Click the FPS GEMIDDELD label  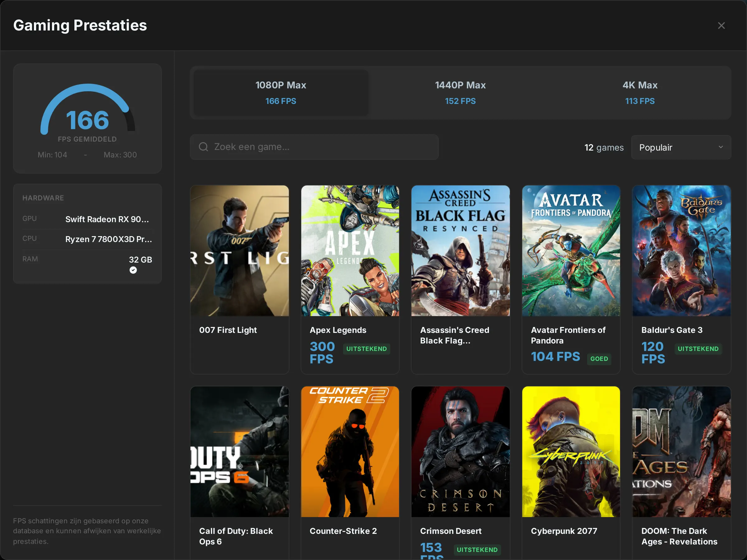87,139
